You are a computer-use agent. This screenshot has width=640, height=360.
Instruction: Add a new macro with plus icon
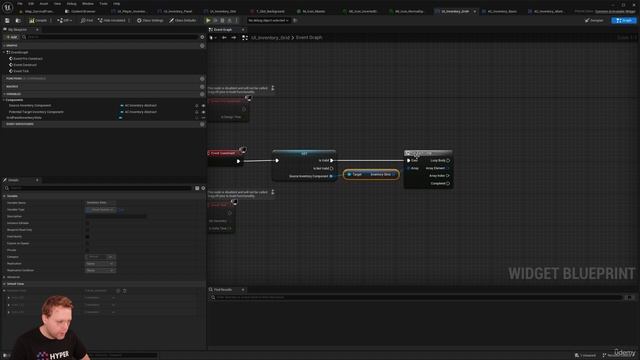[202, 87]
